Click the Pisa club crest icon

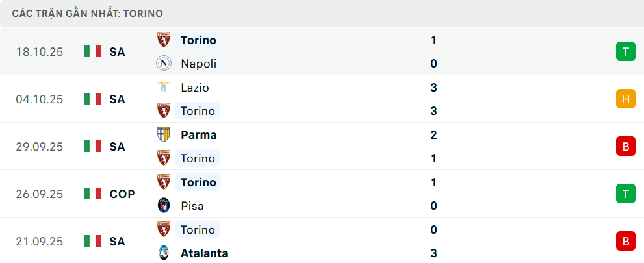coord(163,206)
